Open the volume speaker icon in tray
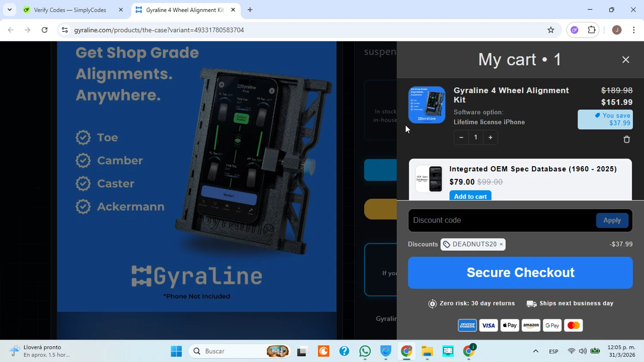Screen dimensions: 644x362 click(583, 351)
